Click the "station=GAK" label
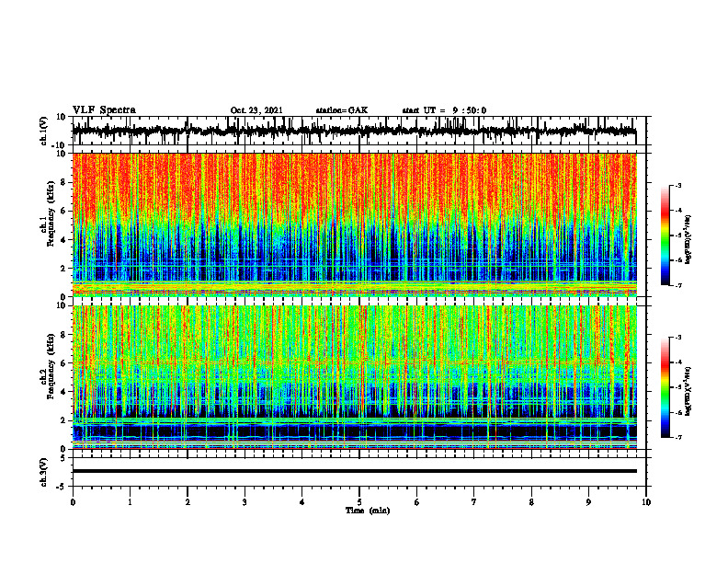Image resolution: width=728 pixels, height=563 pixels. pos(342,110)
